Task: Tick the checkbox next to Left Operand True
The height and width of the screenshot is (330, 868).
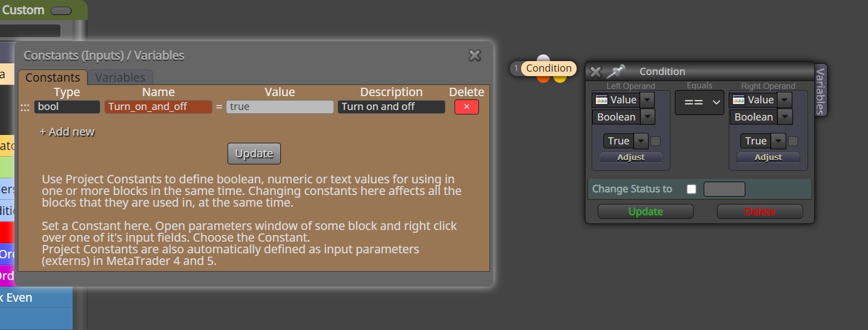Action: tap(655, 141)
